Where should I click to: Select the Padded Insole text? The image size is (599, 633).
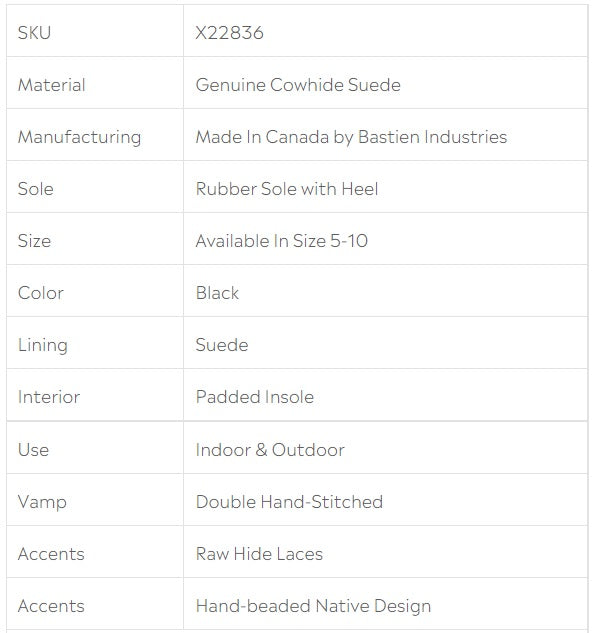[255, 397]
